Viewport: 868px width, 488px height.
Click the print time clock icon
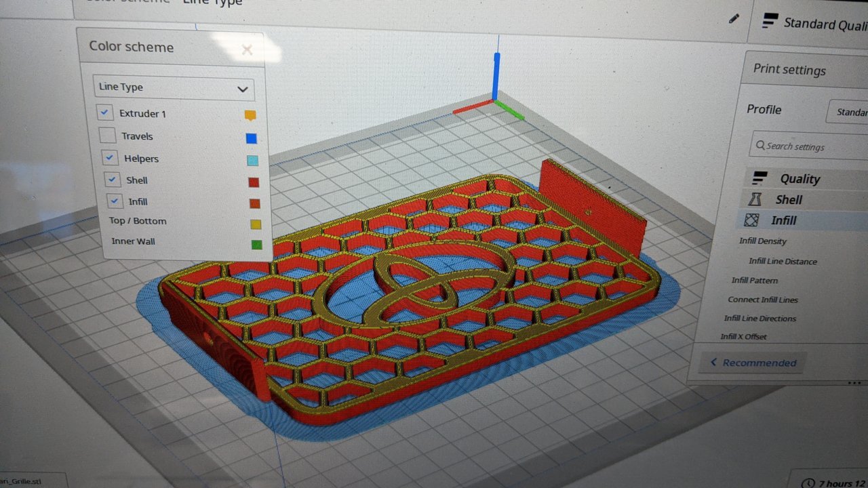[x=807, y=483]
